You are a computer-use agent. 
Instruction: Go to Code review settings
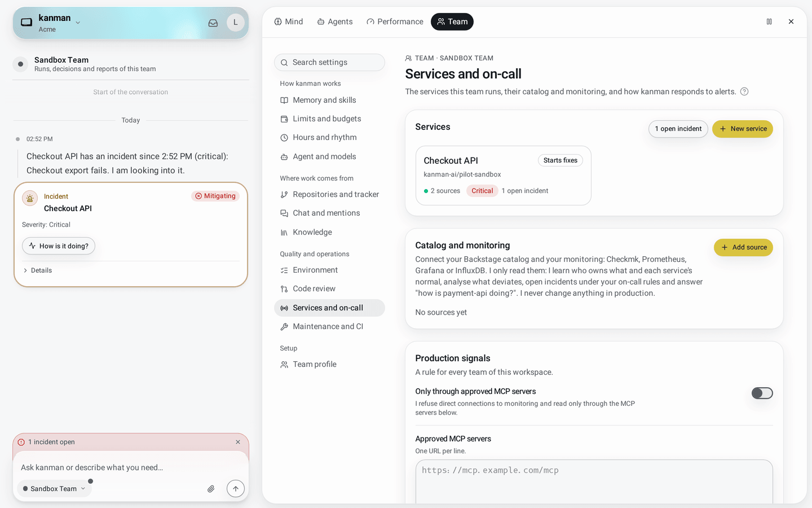tap(329, 288)
